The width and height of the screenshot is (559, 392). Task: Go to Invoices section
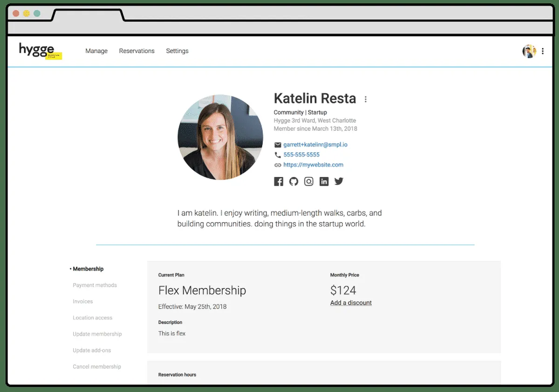[x=83, y=302]
